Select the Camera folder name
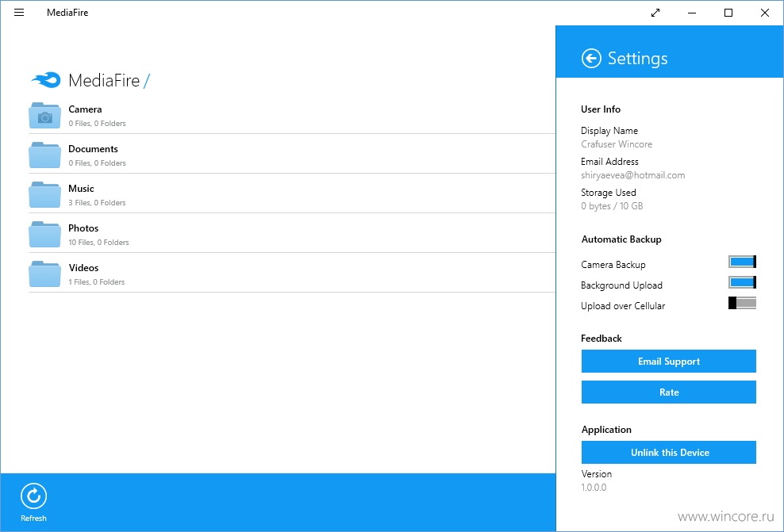Viewport: 784px width, 532px height. tap(85, 109)
